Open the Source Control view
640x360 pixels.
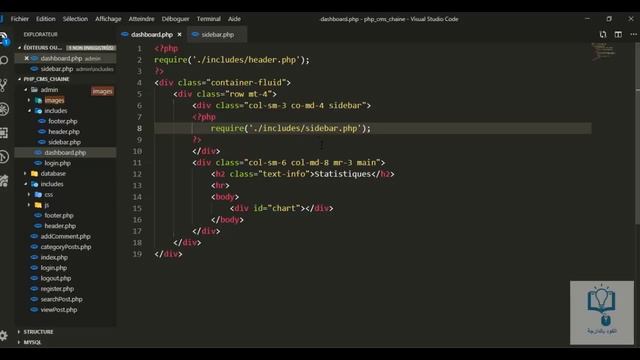(4, 85)
